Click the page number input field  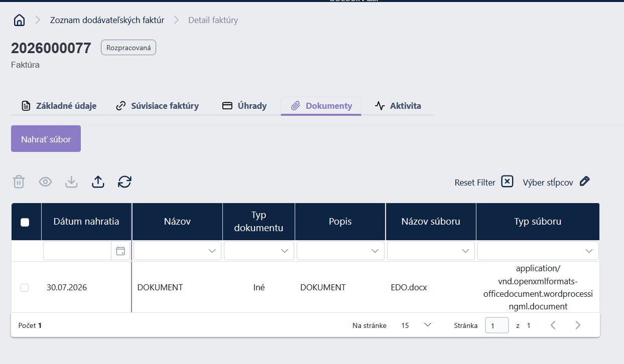(x=497, y=325)
